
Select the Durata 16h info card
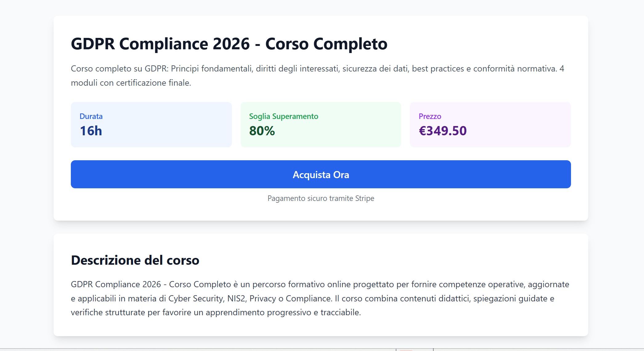[151, 124]
